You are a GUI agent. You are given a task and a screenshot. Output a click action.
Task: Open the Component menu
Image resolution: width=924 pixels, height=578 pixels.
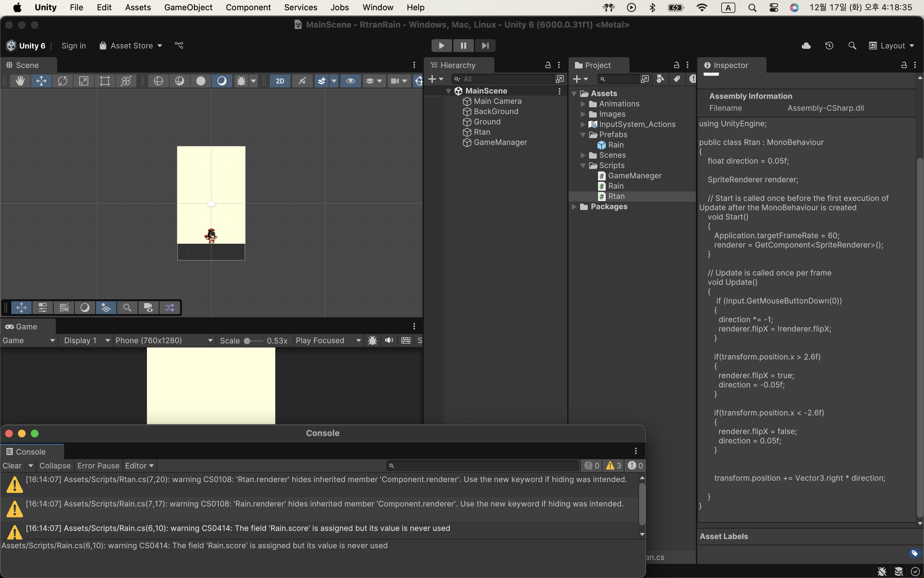(248, 8)
